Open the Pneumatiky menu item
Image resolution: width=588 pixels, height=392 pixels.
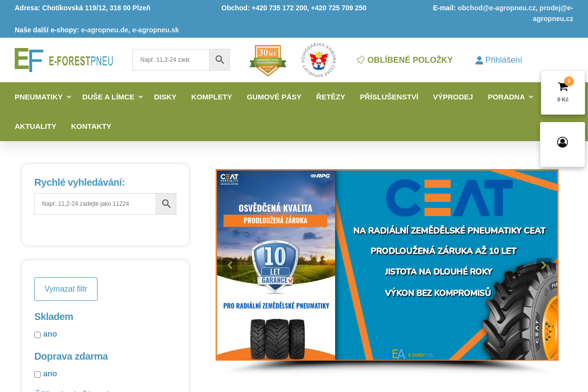point(39,97)
